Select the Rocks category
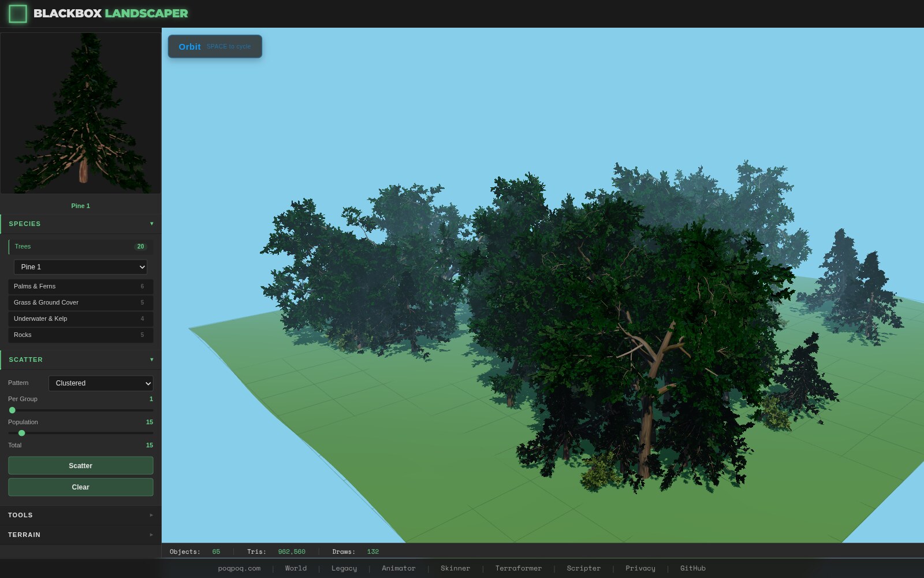 pos(81,335)
